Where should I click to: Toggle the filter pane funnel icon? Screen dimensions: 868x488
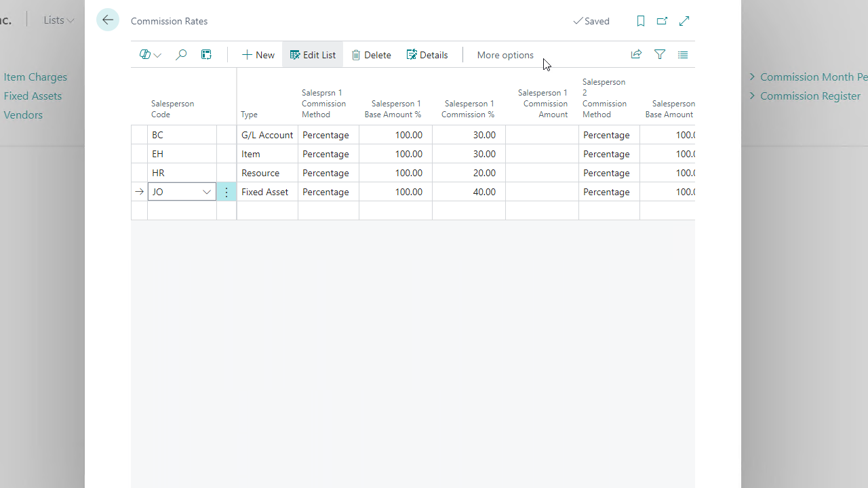660,55
